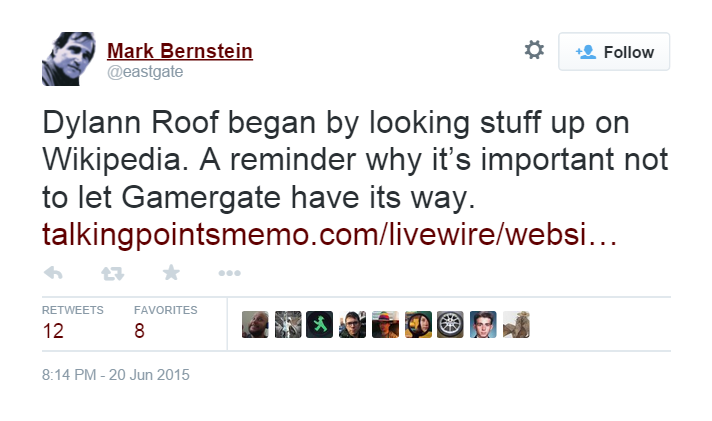The height and width of the screenshot is (421, 712).
Task: Open Mark Bernstein's profile name link
Action: tap(180, 51)
